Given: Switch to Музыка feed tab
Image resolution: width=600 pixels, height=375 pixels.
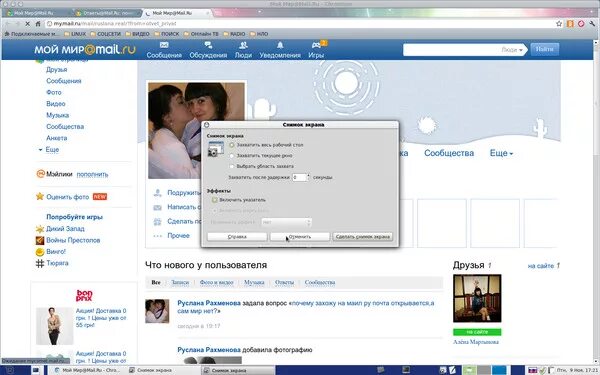Looking at the screenshot, I should (254, 282).
